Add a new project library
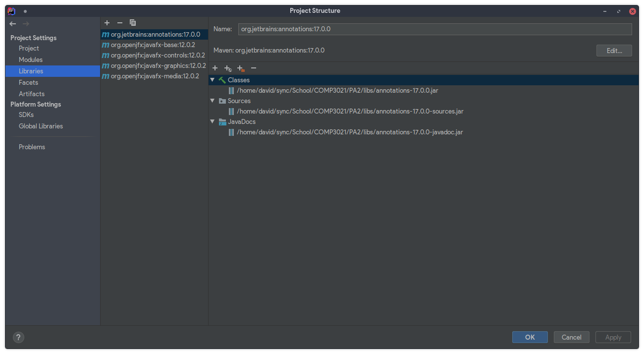Viewport: 644px width, 354px height. (107, 23)
